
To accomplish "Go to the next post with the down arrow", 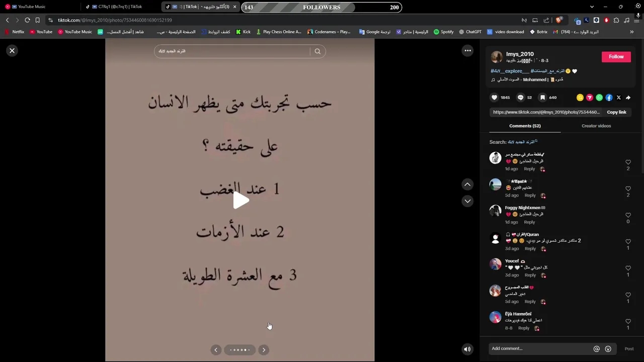I will point(467,201).
